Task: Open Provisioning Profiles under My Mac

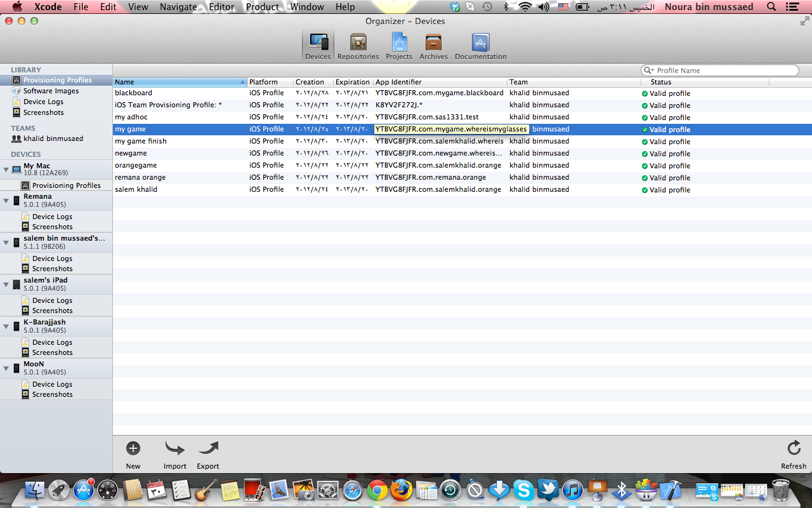Action: pyautogui.click(x=66, y=185)
